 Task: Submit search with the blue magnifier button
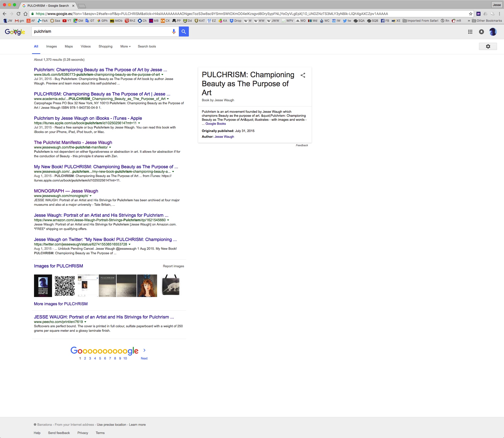point(184,31)
